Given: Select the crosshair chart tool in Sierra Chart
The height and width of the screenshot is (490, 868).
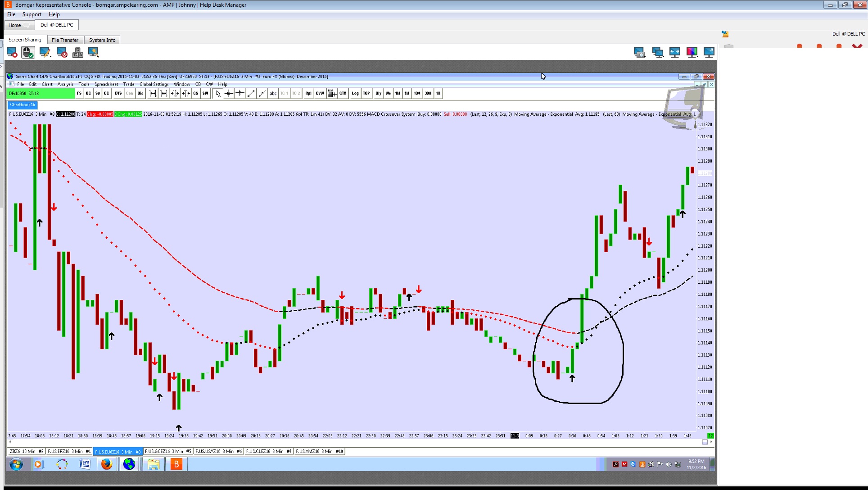Looking at the screenshot, I should coord(229,93).
